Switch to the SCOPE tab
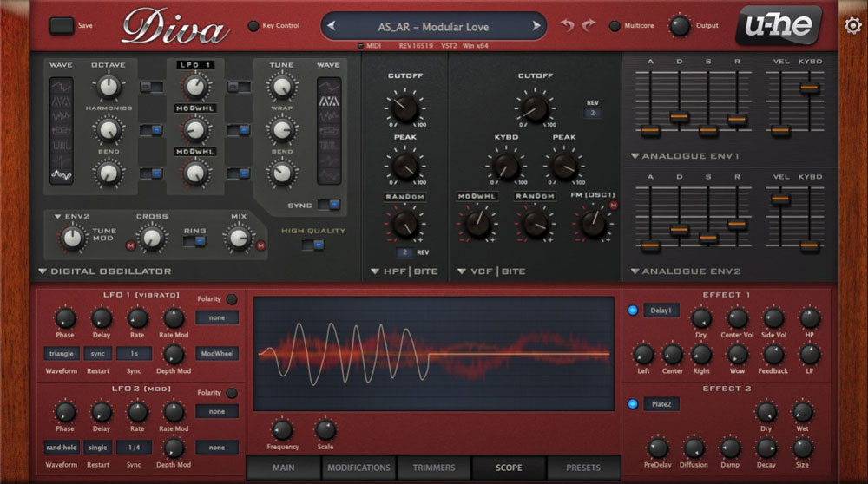The image size is (868, 484). coord(509,468)
